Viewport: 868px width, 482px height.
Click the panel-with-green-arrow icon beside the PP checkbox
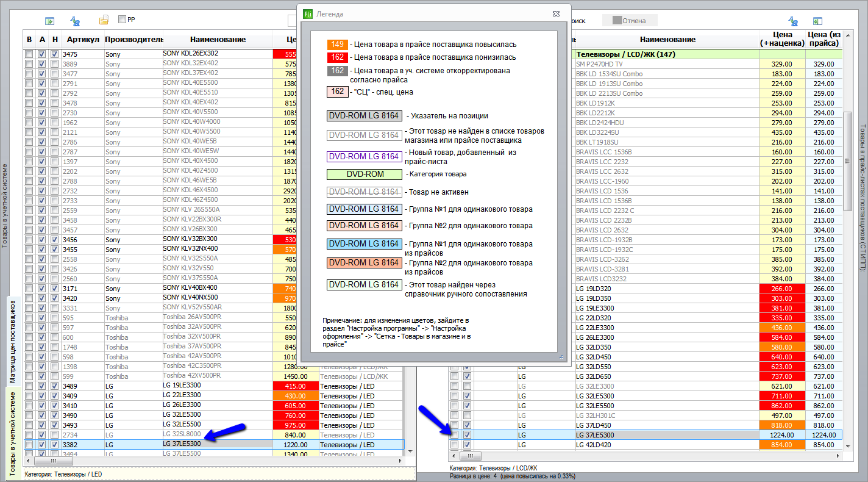[49, 21]
